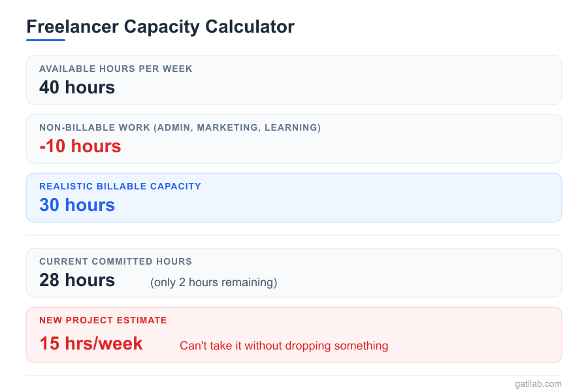Select the Current Committed Hours label
Screen dimensions: 588x392
tap(116, 261)
